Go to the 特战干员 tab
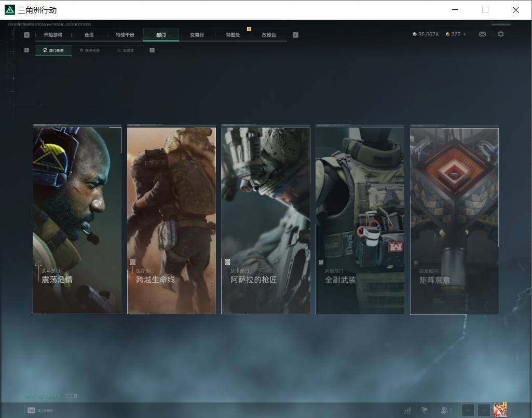Viewport: 532px width, 418px height. tap(125, 35)
